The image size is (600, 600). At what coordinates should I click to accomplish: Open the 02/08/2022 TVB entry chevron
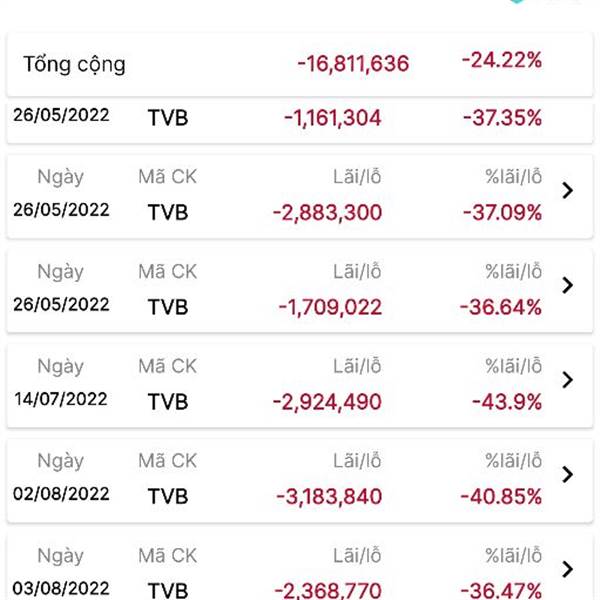pos(567,474)
